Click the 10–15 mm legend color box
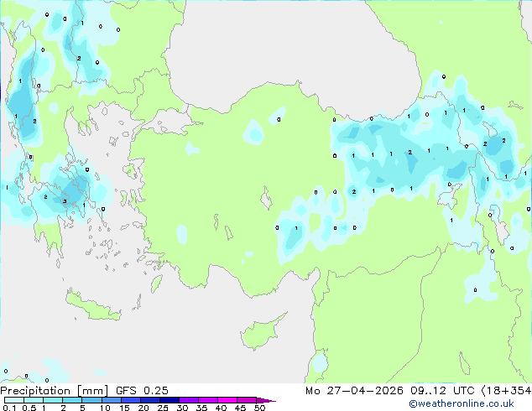This screenshot has width=532, height=411. pyautogui.click(x=112, y=400)
